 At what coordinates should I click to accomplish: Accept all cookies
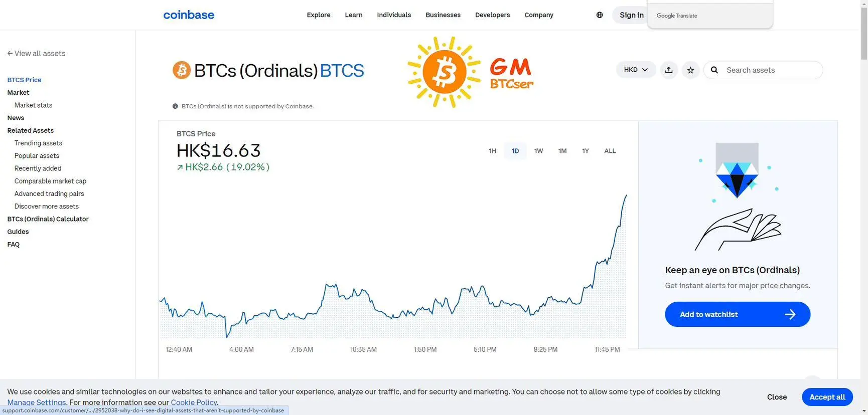827,397
